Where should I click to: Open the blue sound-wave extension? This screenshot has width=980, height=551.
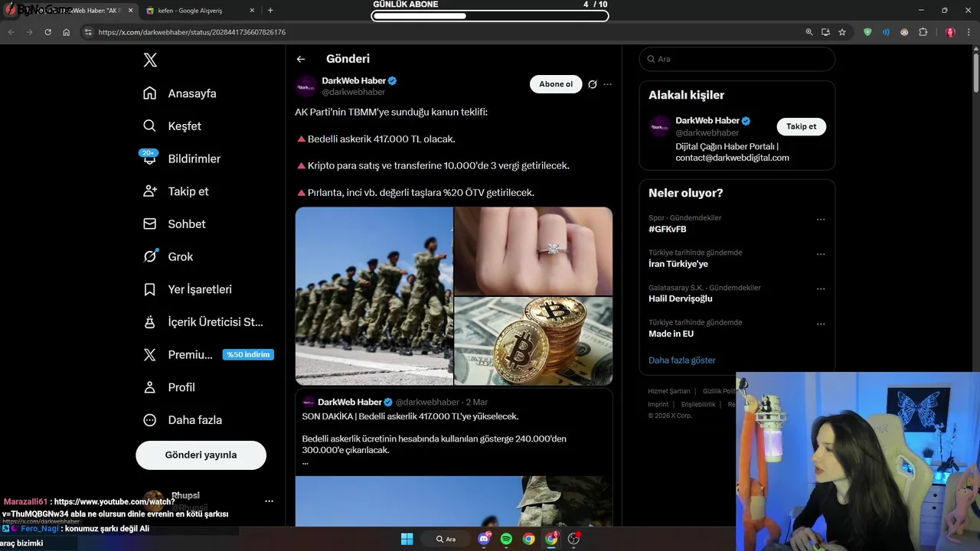(886, 32)
